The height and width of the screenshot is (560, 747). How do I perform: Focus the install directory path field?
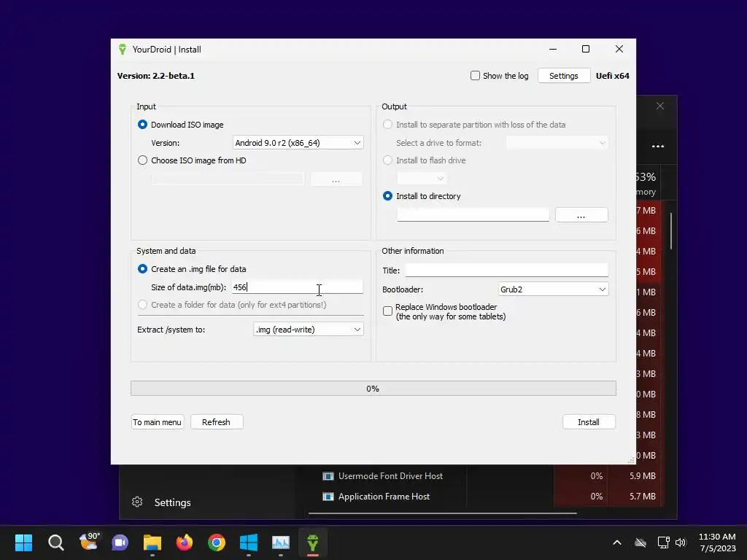tap(473, 215)
